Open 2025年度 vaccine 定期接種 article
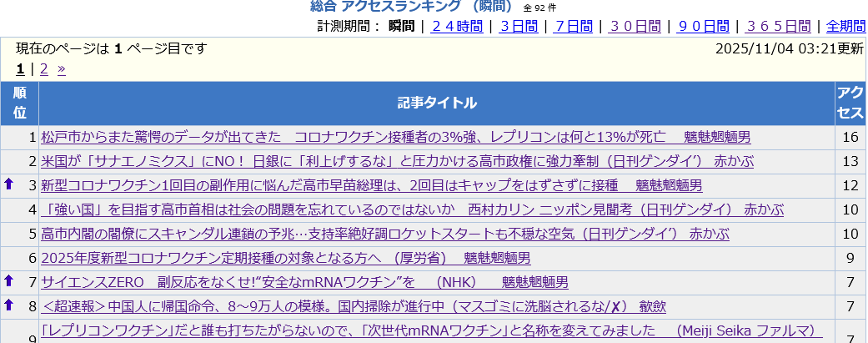The height and width of the screenshot is (343, 868). [285, 258]
